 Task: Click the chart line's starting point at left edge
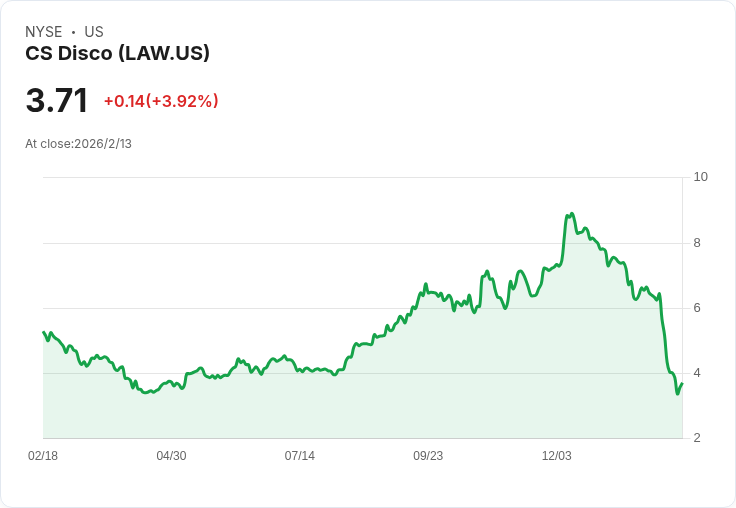point(43,332)
